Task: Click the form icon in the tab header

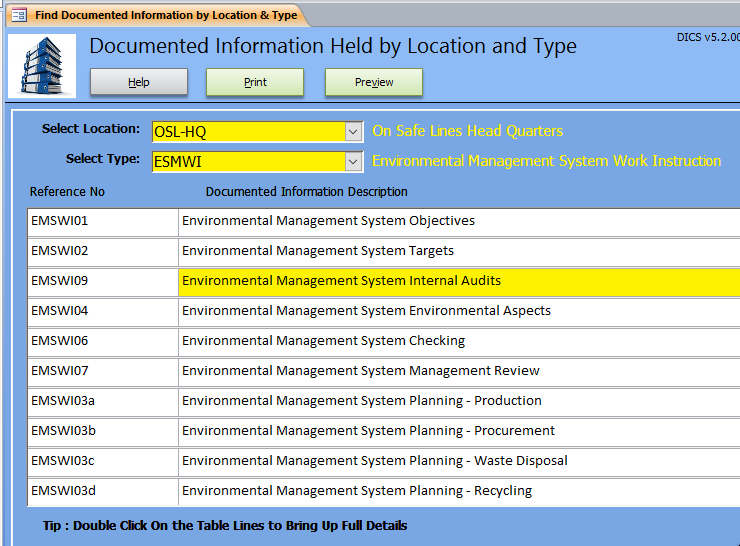Action: pos(19,16)
